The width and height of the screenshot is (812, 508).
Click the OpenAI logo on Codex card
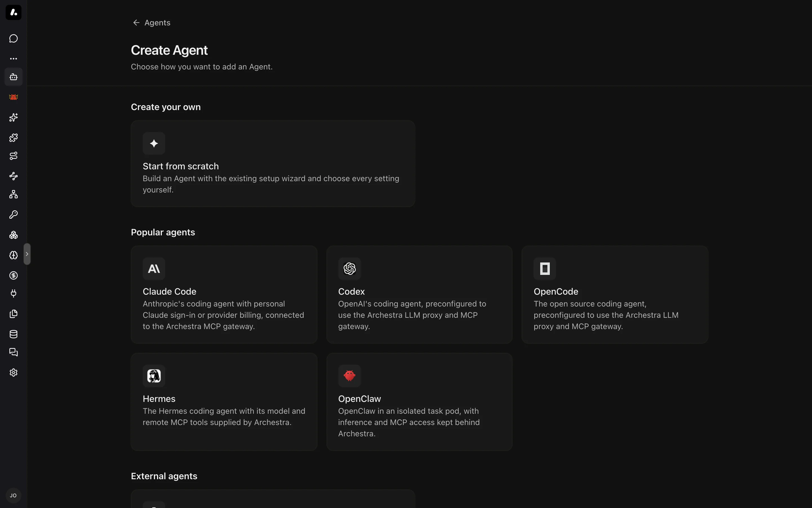(x=349, y=269)
